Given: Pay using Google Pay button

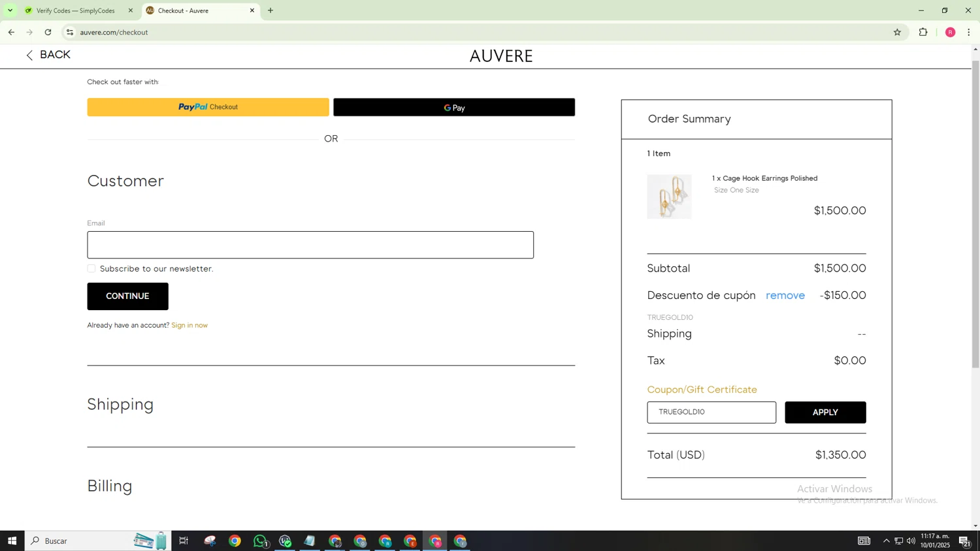Looking at the screenshot, I should [x=454, y=107].
